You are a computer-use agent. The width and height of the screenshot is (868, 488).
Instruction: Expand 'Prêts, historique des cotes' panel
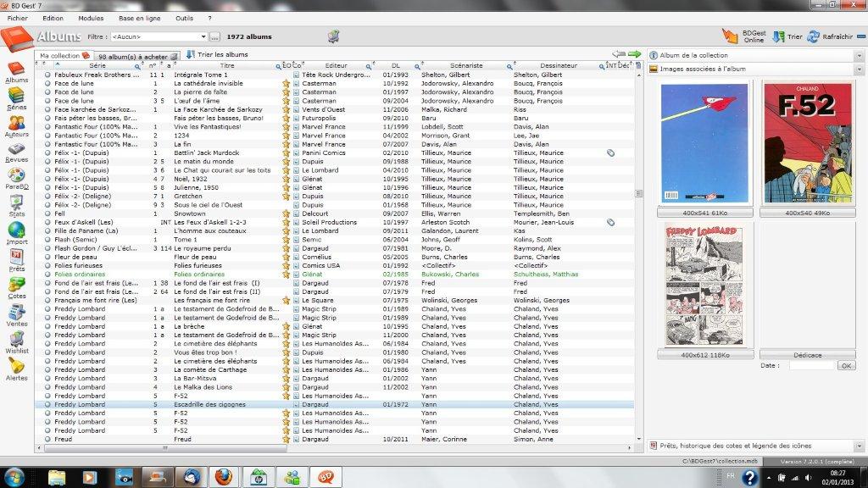(859, 446)
